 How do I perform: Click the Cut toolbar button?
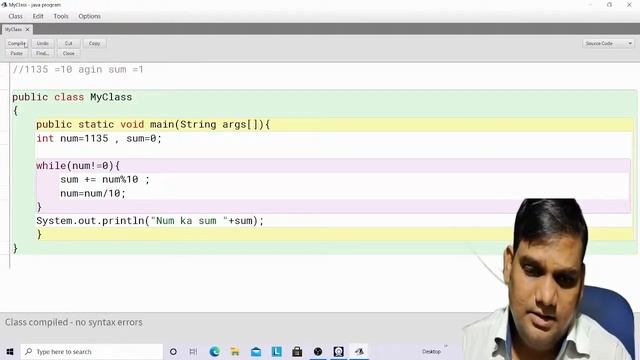point(69,43)
